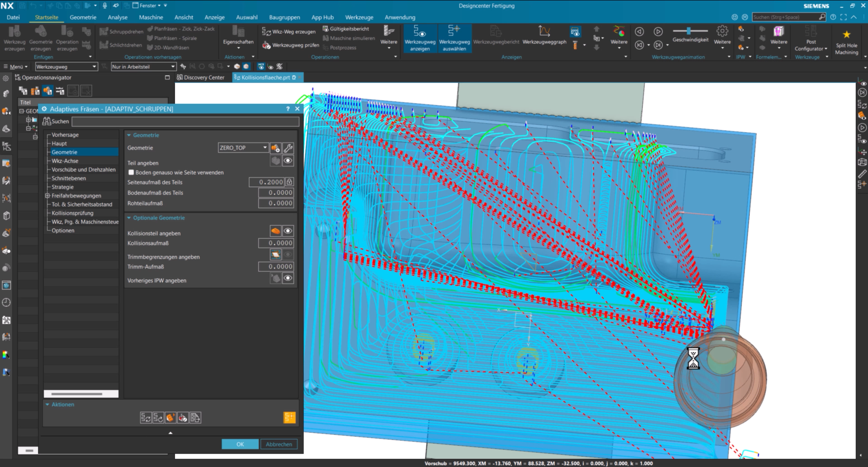The width and height of the screenshot is (868, 467).
Task: Click the Abbrechen button
Action: pos(279,444)
